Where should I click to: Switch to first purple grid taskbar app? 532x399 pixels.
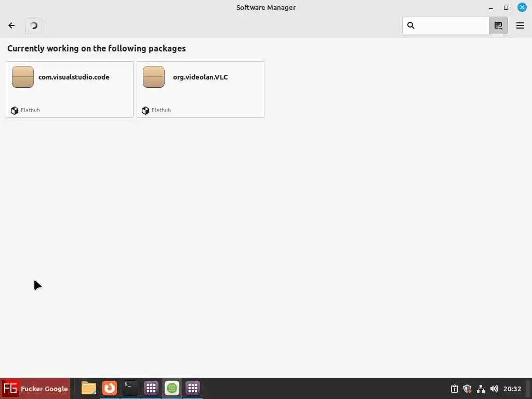point(151,388)
